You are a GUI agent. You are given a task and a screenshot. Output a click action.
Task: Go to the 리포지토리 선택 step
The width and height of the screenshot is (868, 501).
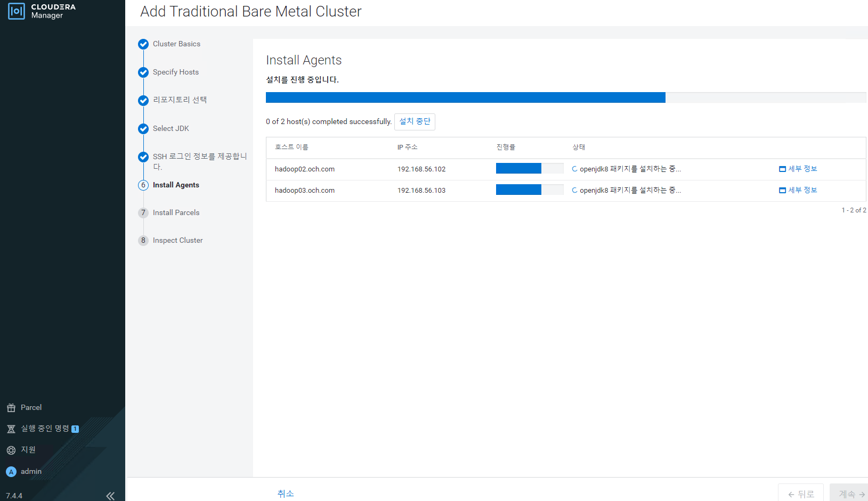coord(180,100)
